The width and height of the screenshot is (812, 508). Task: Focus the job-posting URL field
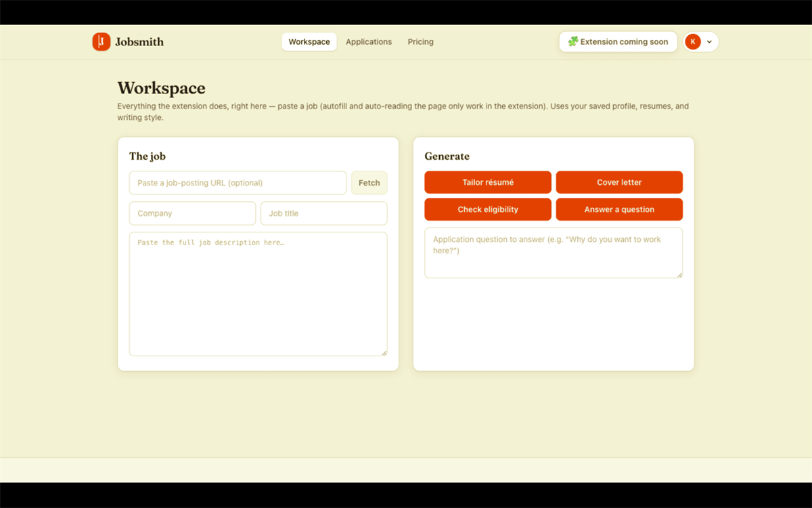tap(238, 183)
